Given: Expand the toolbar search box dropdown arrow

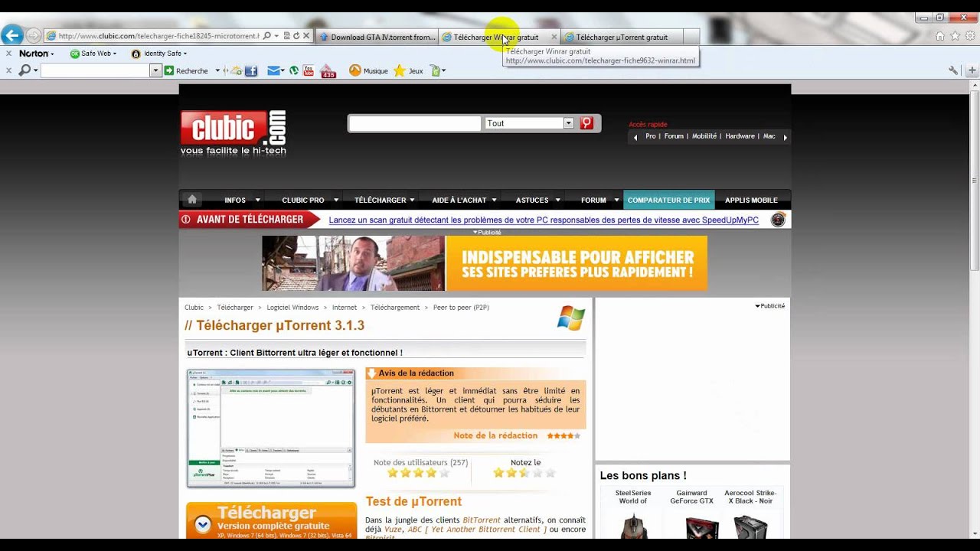Looking at the screenshot, I should [155, 70].
